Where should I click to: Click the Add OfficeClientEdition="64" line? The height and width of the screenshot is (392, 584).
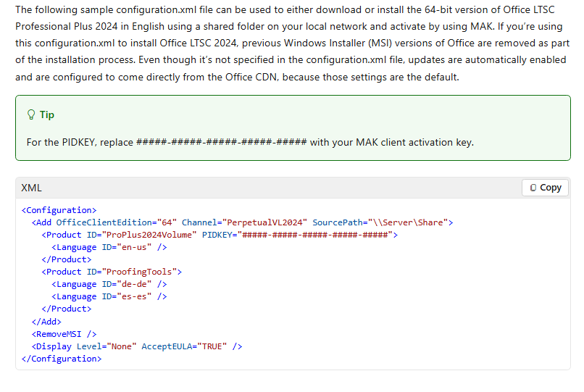243,222
